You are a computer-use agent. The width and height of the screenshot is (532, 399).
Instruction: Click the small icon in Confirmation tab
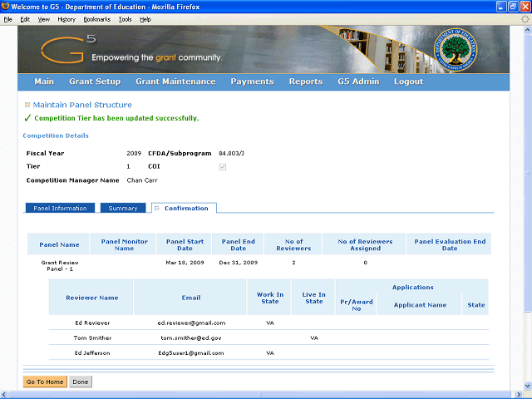coord(157,208)
